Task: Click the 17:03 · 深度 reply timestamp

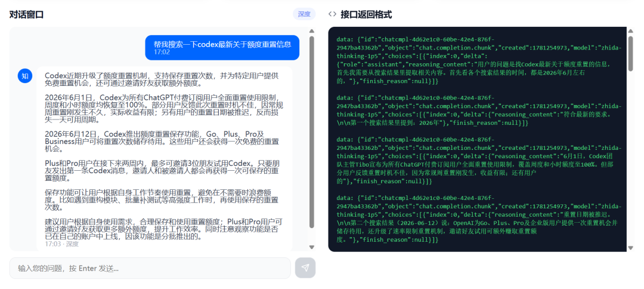Action: [x=61, y=244]
